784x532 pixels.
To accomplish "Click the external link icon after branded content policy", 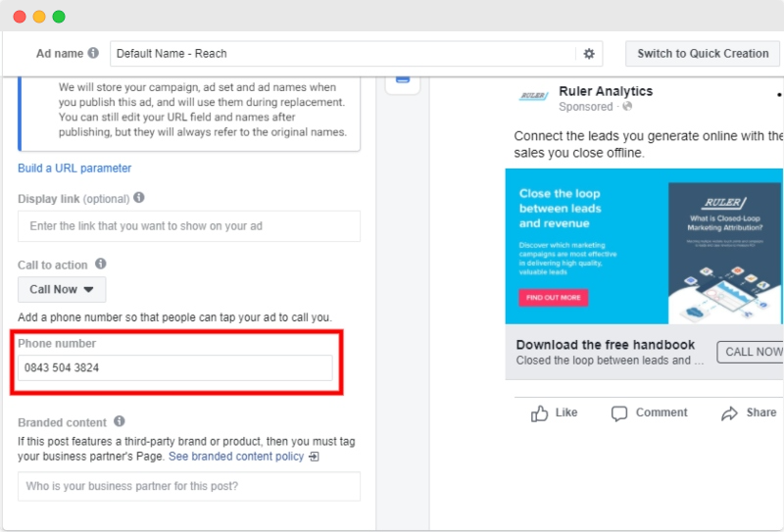I will (x=314, y=457).
